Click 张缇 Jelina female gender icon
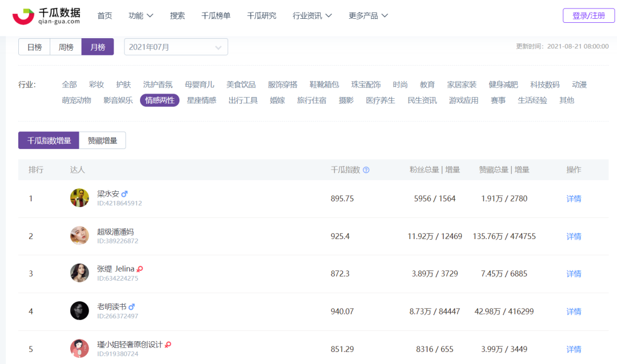617x364 pixels. pos(140,269)
